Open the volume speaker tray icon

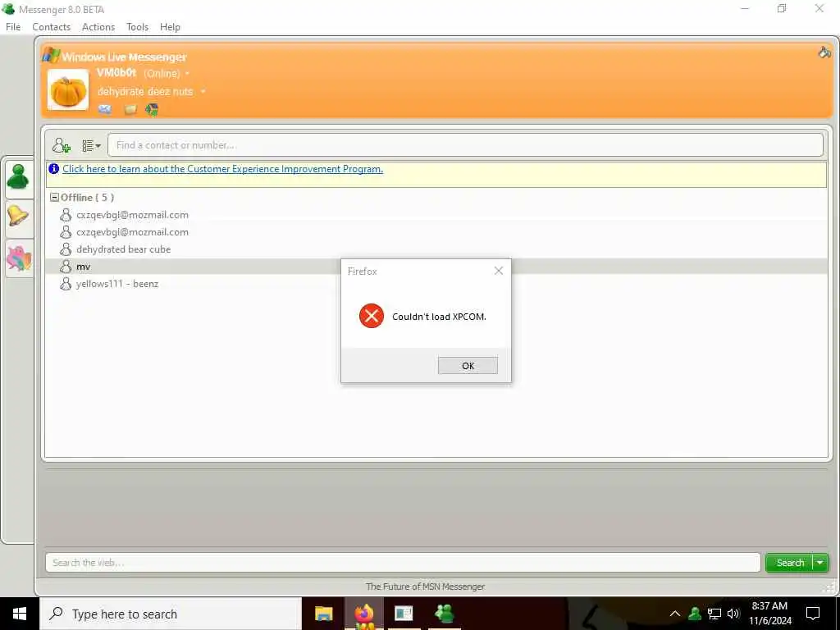click(x=733, y=614)
